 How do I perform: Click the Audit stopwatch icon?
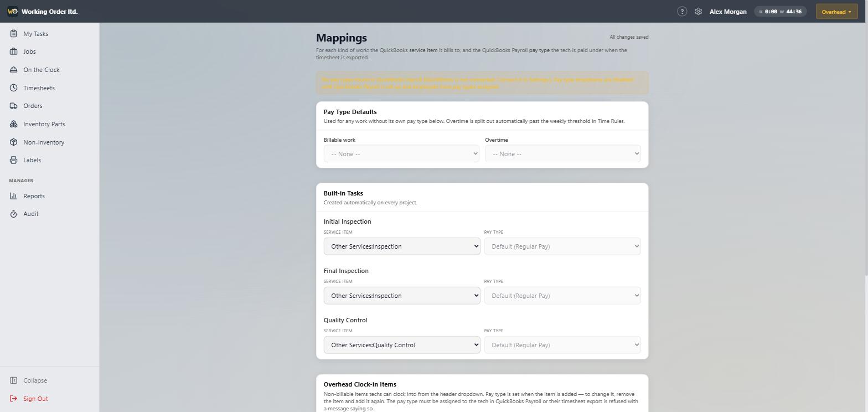click(13, 214)
